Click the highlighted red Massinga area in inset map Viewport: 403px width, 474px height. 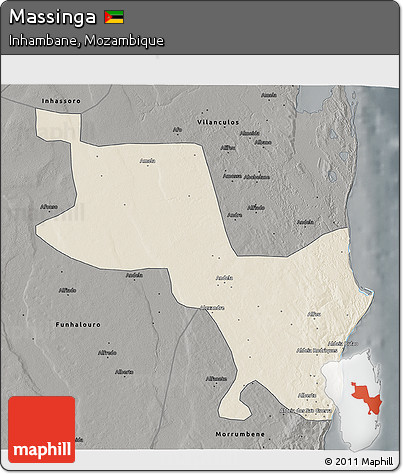[x=366, y=398]
